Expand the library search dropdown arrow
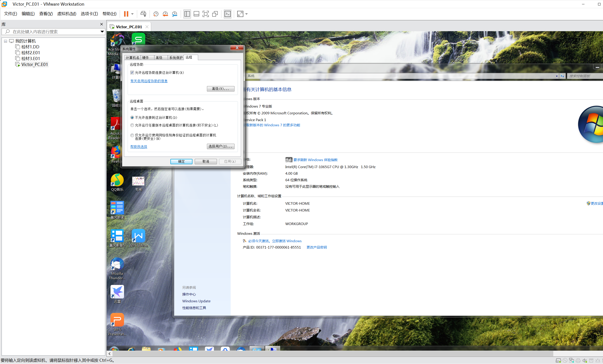 point(102,32)
